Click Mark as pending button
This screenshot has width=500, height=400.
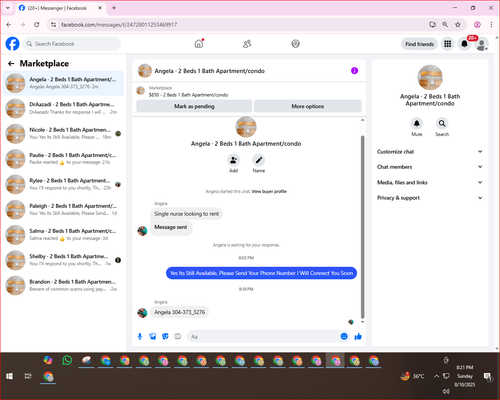[194, 106]
